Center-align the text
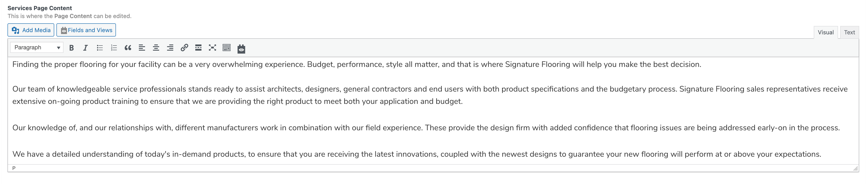 point(156,48)
